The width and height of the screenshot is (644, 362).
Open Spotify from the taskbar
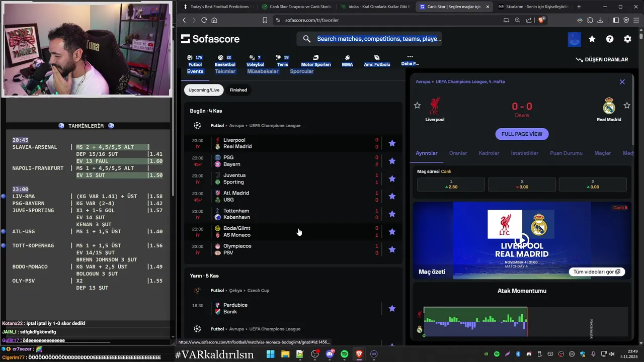pos(344,354)
